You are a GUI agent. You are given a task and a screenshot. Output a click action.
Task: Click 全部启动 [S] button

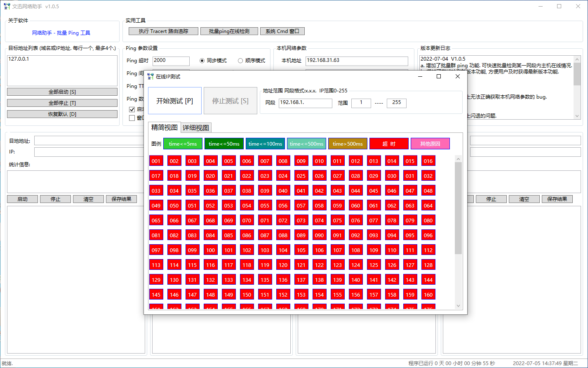(62, 92)
